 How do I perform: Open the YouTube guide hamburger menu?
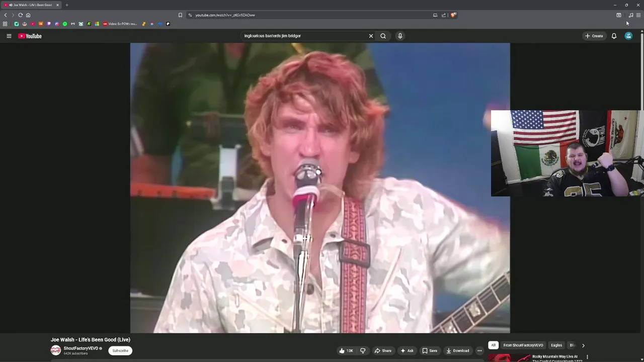[x=9, y=36]
